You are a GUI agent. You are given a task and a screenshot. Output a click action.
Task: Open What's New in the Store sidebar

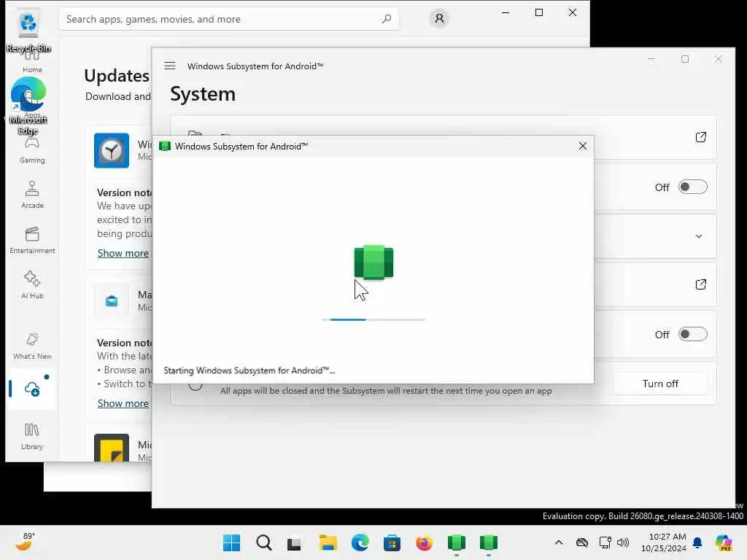(x=32, y=346)
